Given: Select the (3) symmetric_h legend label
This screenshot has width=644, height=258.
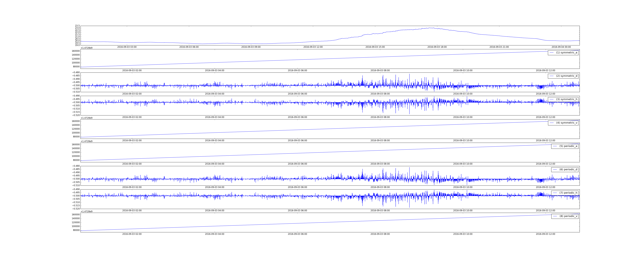Looking at the screenshot, I should point(566,99).
